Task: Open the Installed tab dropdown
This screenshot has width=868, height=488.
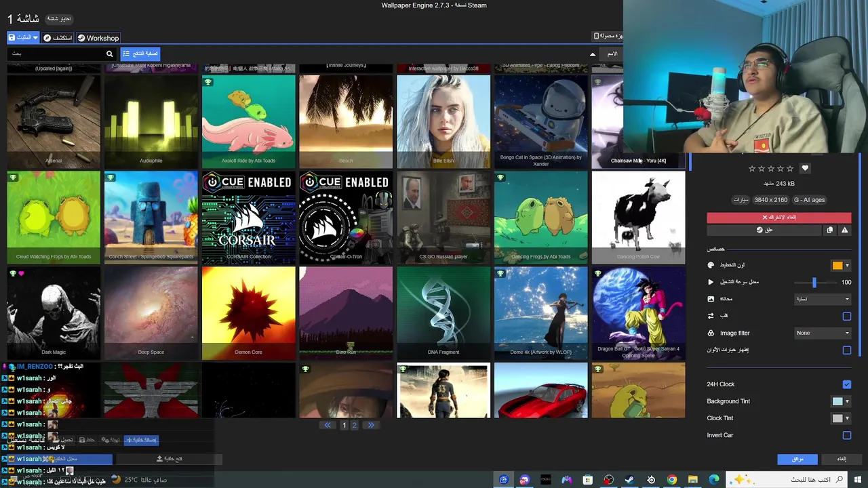Action: 23,38
